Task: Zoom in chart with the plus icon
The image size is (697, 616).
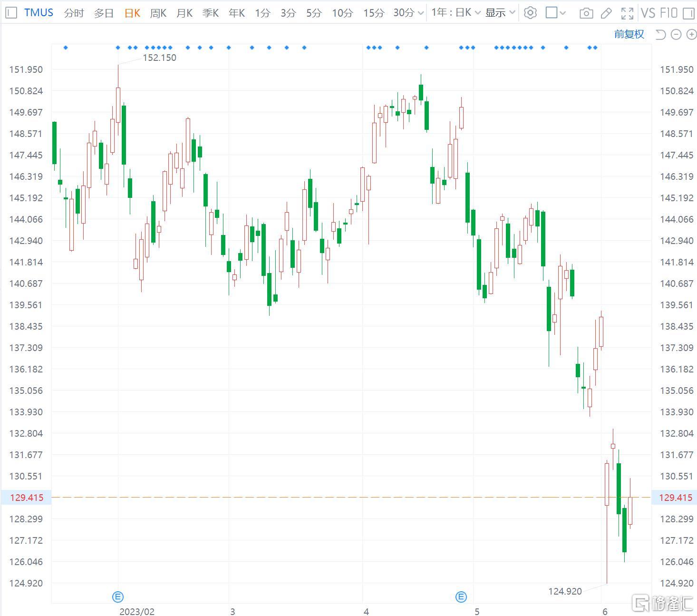Action: (x=691, y=34)
